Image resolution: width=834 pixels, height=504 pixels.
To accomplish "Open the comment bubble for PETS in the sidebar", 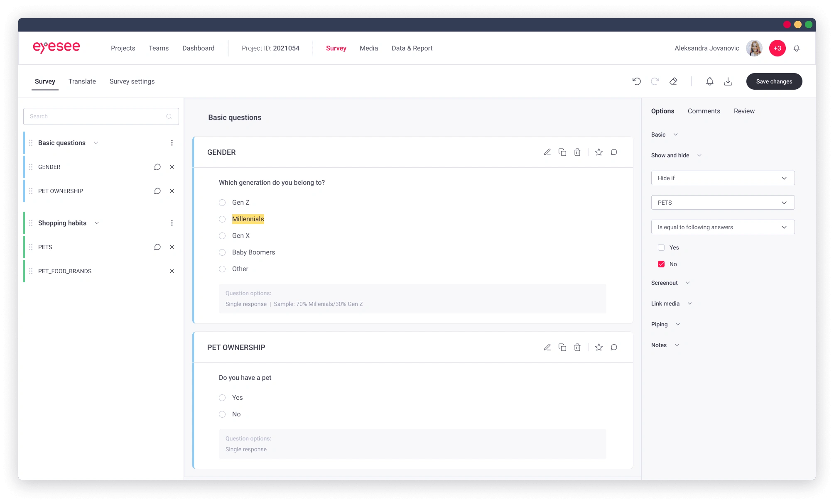I will click(157, 247).
